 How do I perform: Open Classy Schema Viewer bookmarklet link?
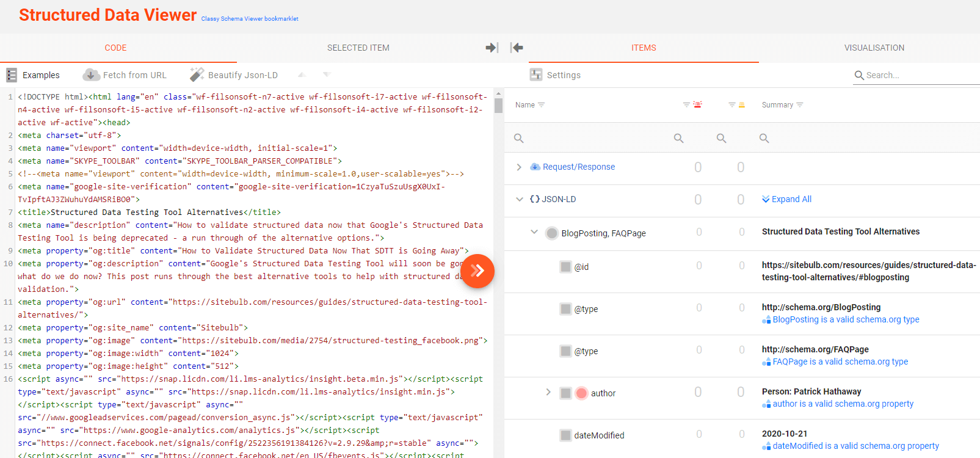(250, 19)
